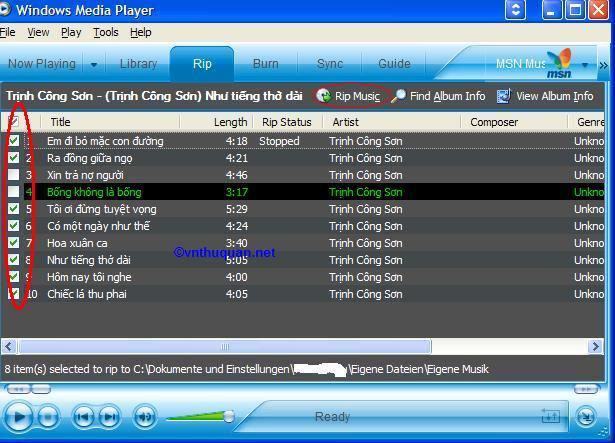Screen dimensions: 615x443
Task: Open the MSN Music service dropdown arrow
Action: [x=585, y=64]
